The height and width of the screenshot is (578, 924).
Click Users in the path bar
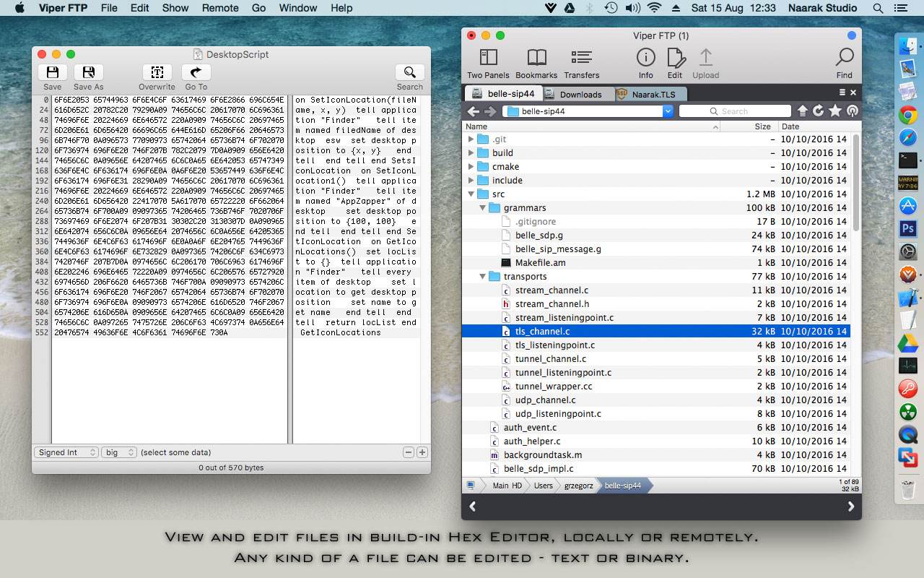click(x=544, y=486)
